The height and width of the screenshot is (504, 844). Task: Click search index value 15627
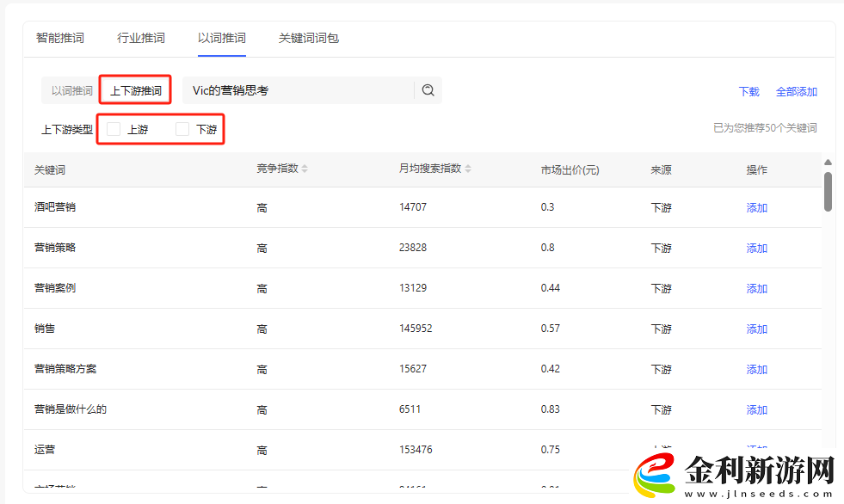(413, 368)
